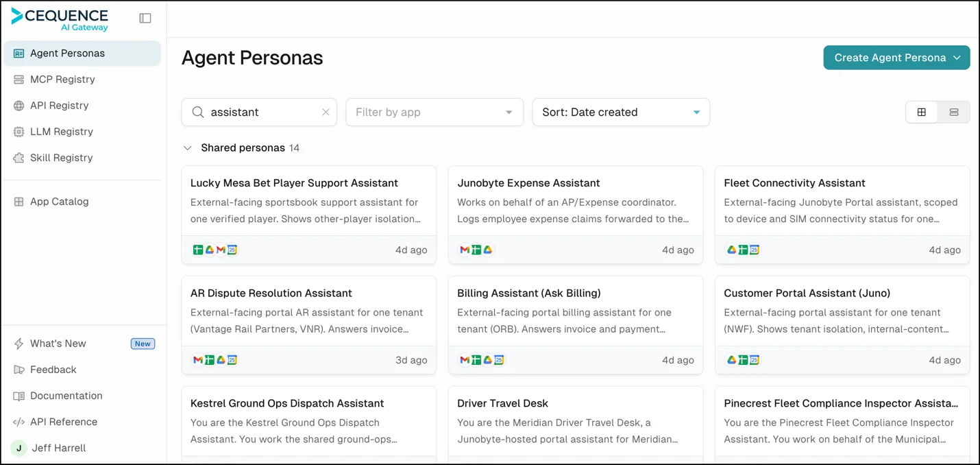Screen dimensions: 980x465
Task: Open the Feedback link
Action: pos(82,370)
